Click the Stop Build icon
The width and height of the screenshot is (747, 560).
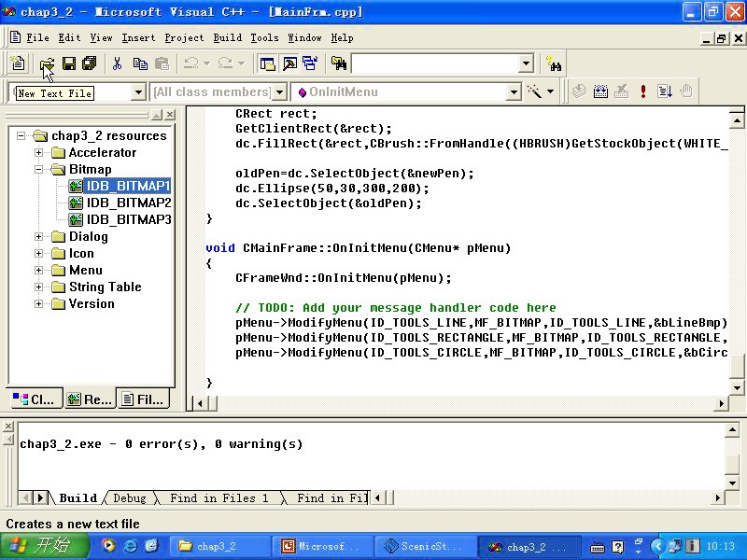tap(622, 91)
